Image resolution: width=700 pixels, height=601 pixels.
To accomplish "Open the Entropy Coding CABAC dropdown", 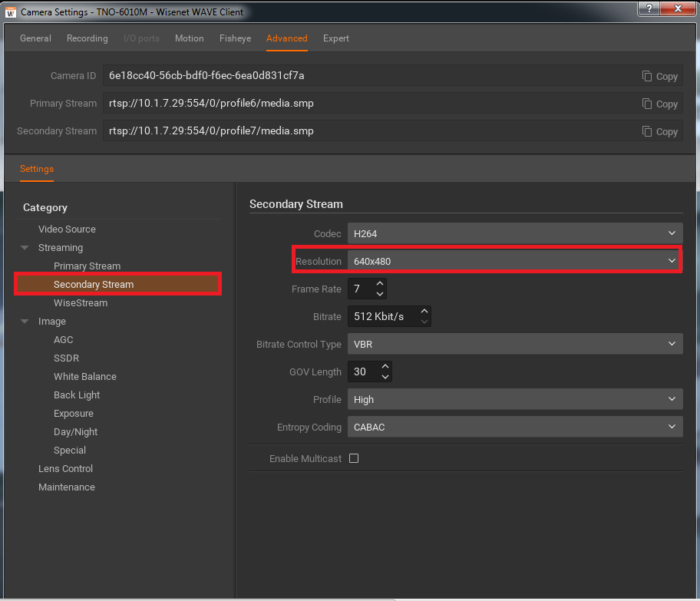I will [x=515, y=428].
